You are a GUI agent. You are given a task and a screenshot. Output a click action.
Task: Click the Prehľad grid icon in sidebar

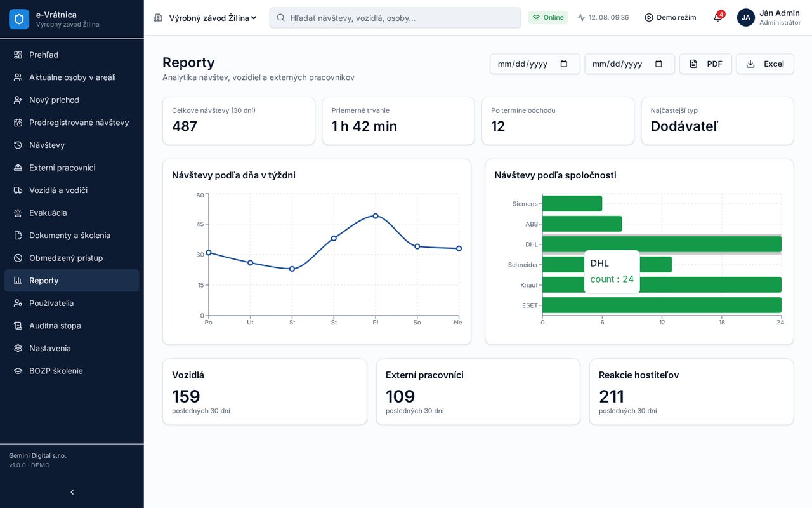pos(18,55)
